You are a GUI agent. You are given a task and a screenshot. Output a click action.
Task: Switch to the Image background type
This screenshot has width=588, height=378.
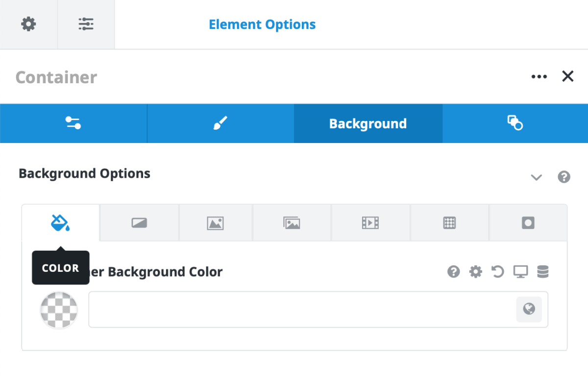coord(216,222)
